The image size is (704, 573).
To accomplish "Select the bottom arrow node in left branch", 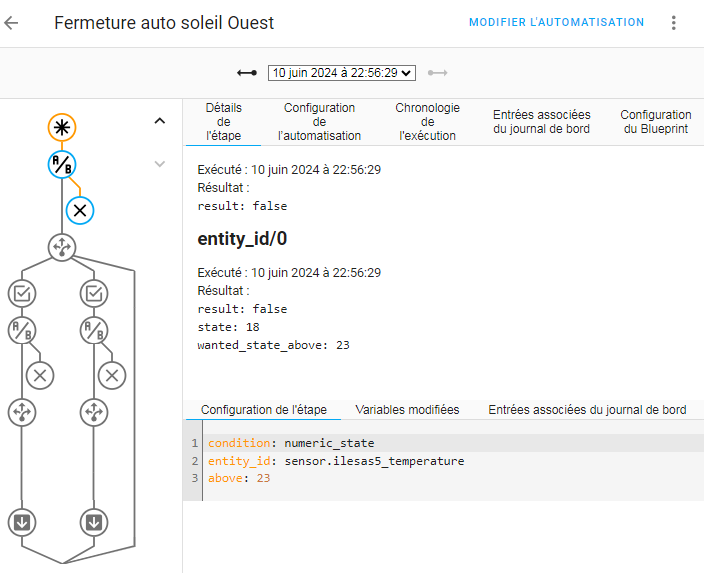I will (22, 521).
